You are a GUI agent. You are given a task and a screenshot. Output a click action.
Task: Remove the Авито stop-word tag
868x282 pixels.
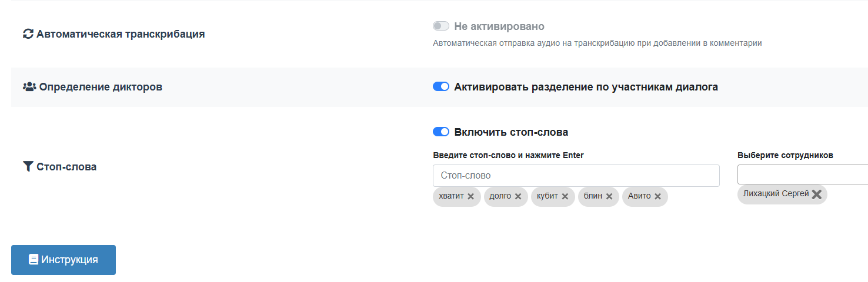click(657, 197)
